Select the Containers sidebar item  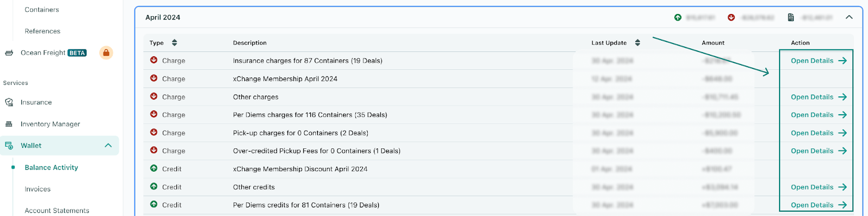tap(42, 10)
